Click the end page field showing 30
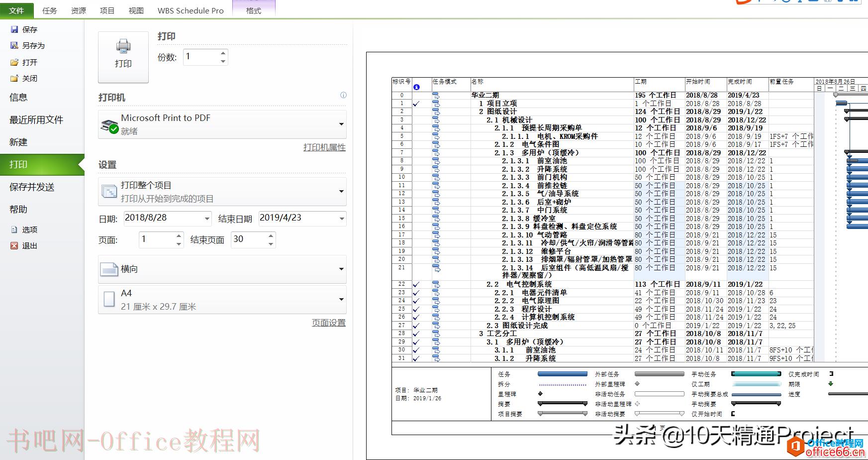The width and height of the screenshot is (868, 460). coord(249,239)
